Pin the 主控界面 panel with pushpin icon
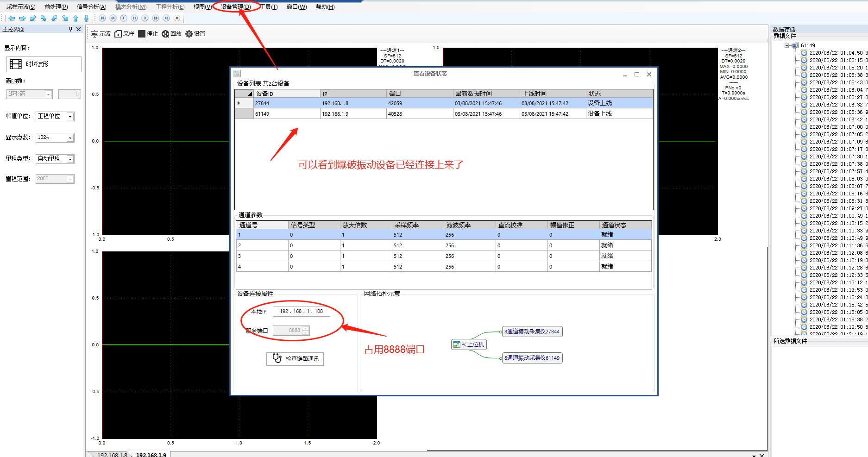Screen dimensions: 868x457 tap(70, 29)
